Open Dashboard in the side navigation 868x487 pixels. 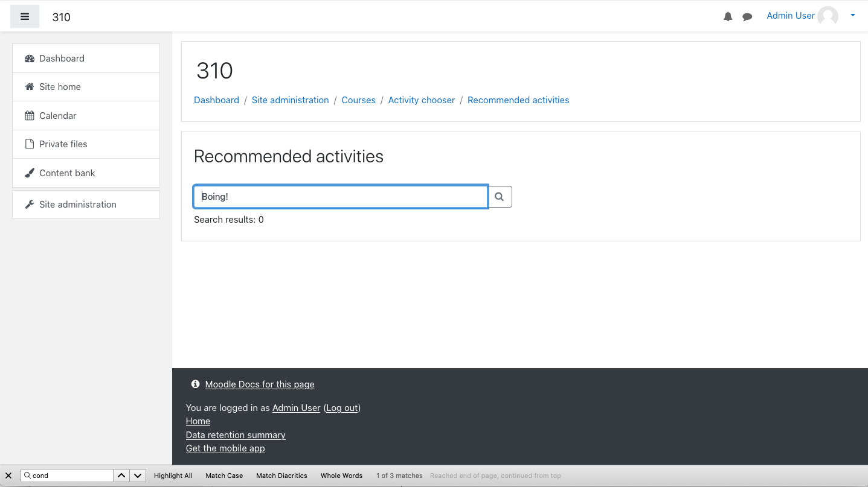(x=86, y=59)
